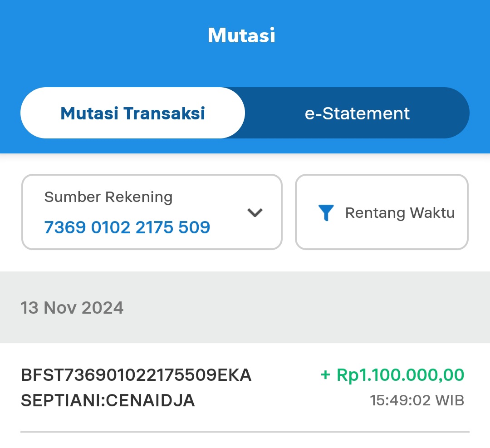The width and height of the screenshot is (490, 448).
Task: Select the 13 Nov 2024 date header
Action: click(x=72, y=308)
